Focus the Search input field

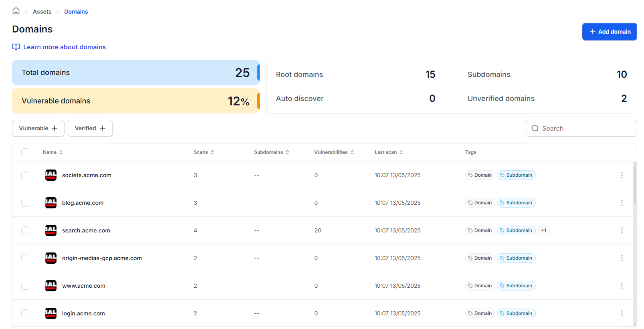[x=586, y=128]
